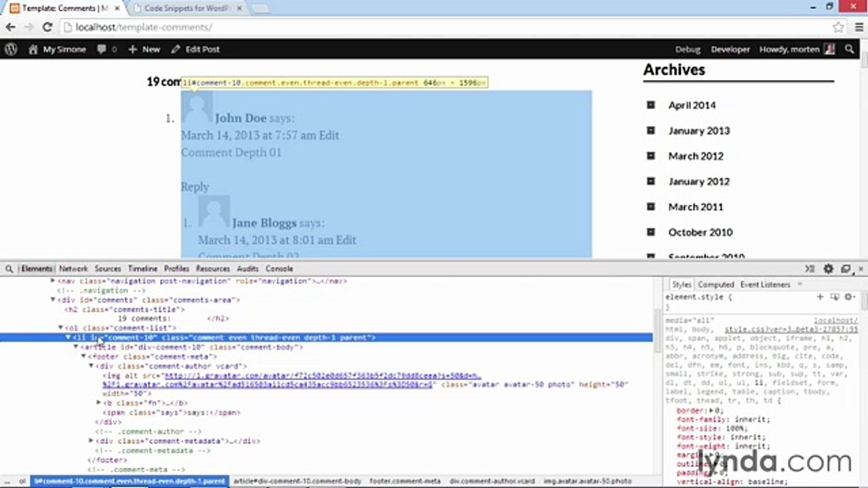Screen dimensions: 868x488
Task: Expand the nav post-navigation node
Action: [53, 281]
